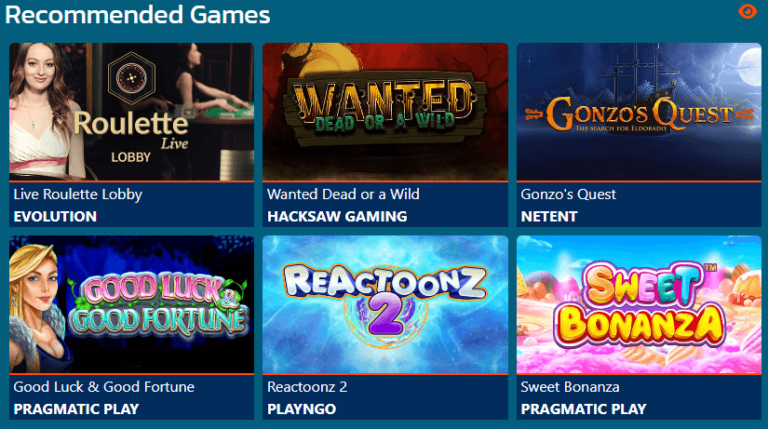
Task: Launch the Reactoonz 2 game image
Action: (385, 304)
